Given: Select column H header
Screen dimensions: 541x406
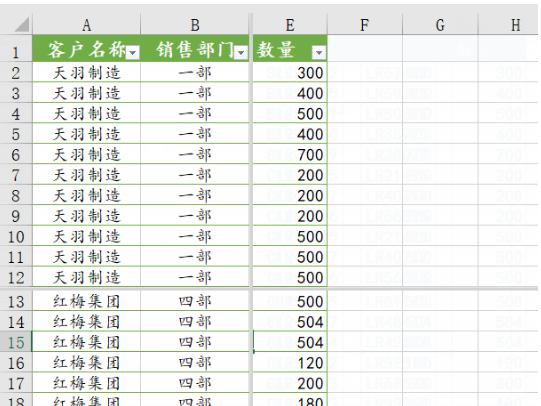Looking at the screenshot, I should pos(509,24).
